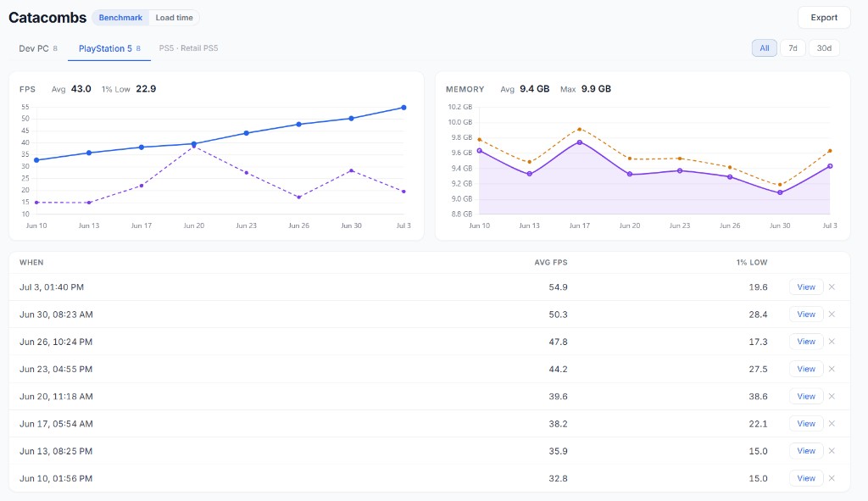Switch to Load time mode
Screen dimensions: 868x501
174,18
